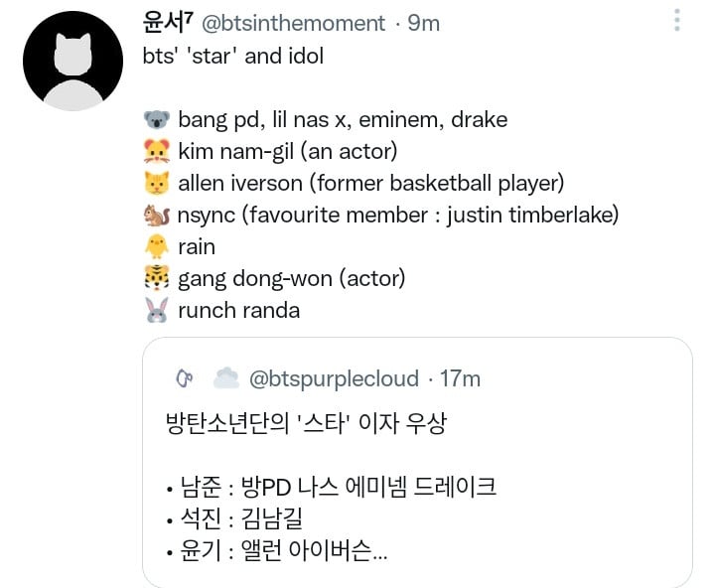The height and width of the screenshot is (588, 715).
Task: Click the quoted tweet's small avatar icon
Action: [185, 378]
